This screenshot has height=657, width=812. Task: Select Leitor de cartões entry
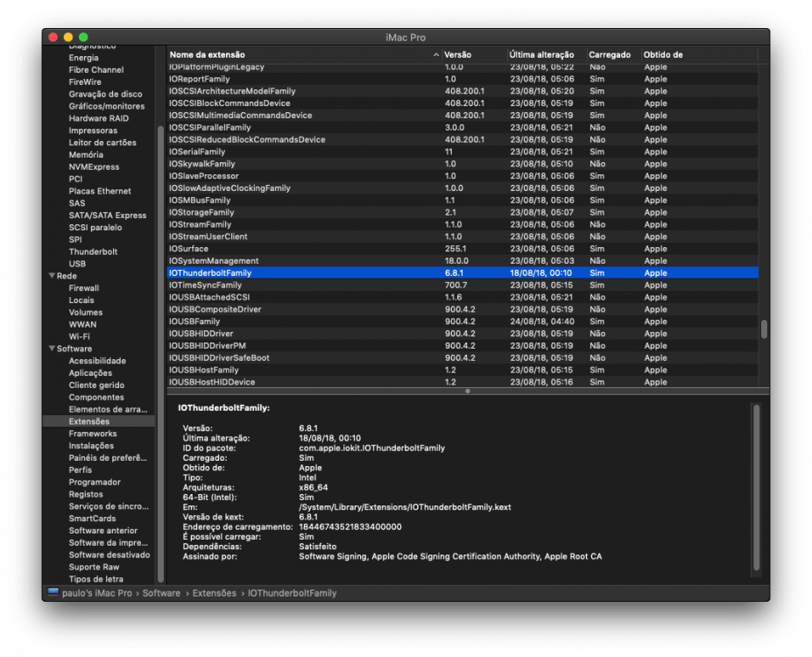click(x=102, y=143)
